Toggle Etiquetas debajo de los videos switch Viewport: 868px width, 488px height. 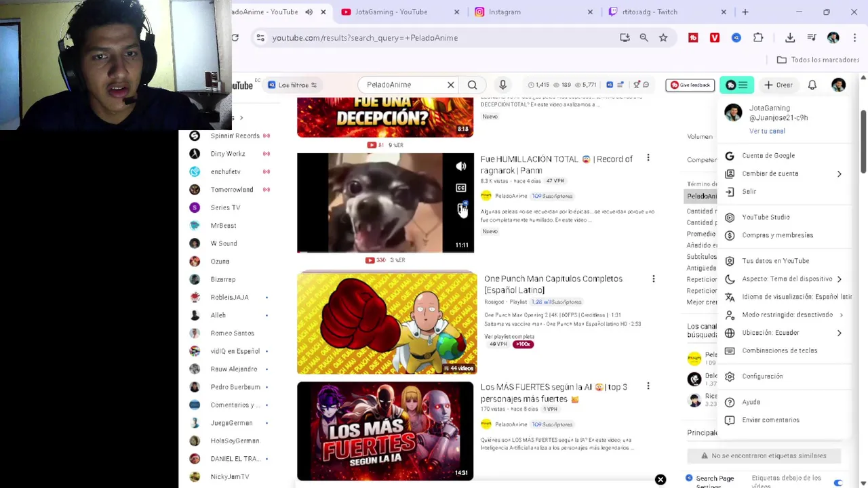click(x=838, y=483)
